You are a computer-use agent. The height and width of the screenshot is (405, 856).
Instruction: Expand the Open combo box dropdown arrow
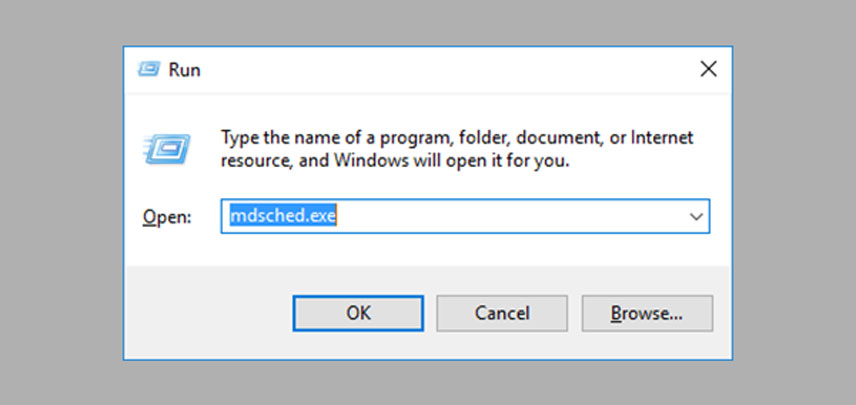(696, 217)
